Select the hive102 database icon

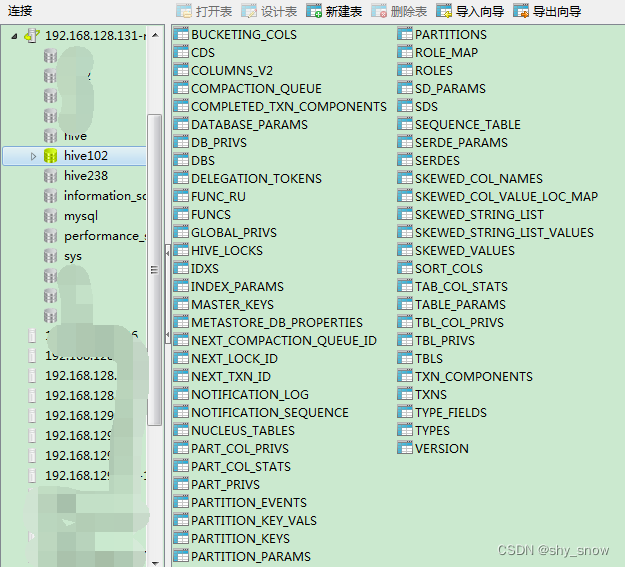(x=50, y=156)
